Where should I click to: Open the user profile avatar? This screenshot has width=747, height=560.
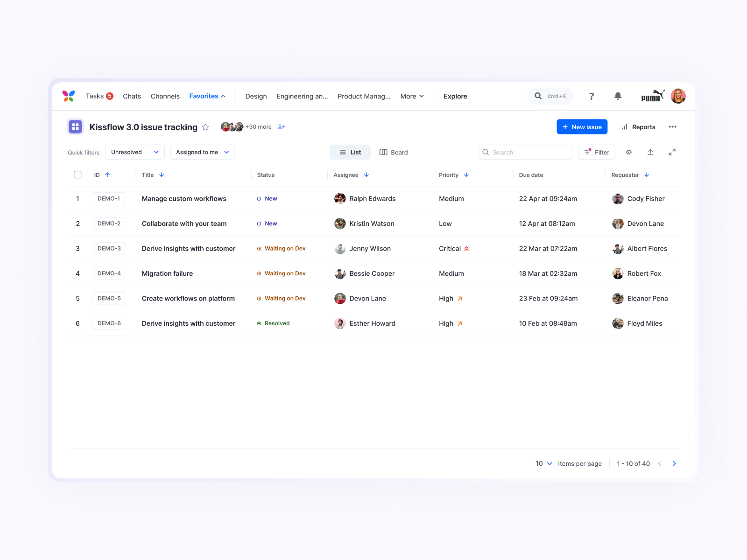678,96
